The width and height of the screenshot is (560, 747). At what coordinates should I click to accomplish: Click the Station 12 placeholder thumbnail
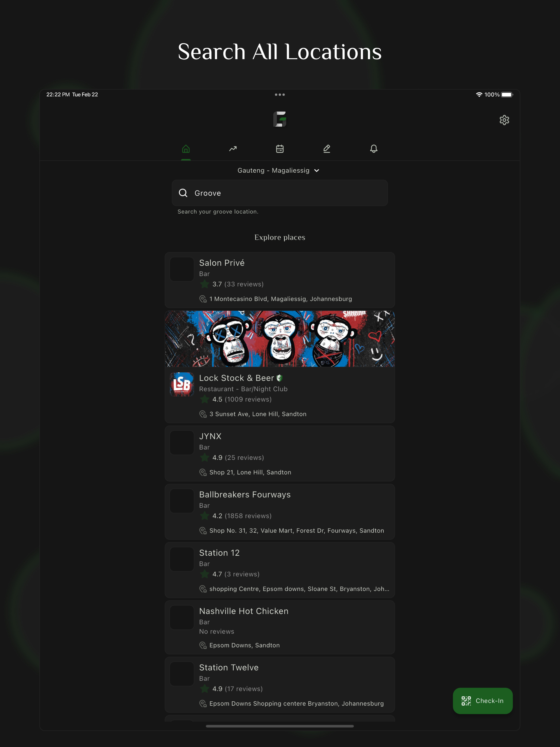[x=182, y=559]
